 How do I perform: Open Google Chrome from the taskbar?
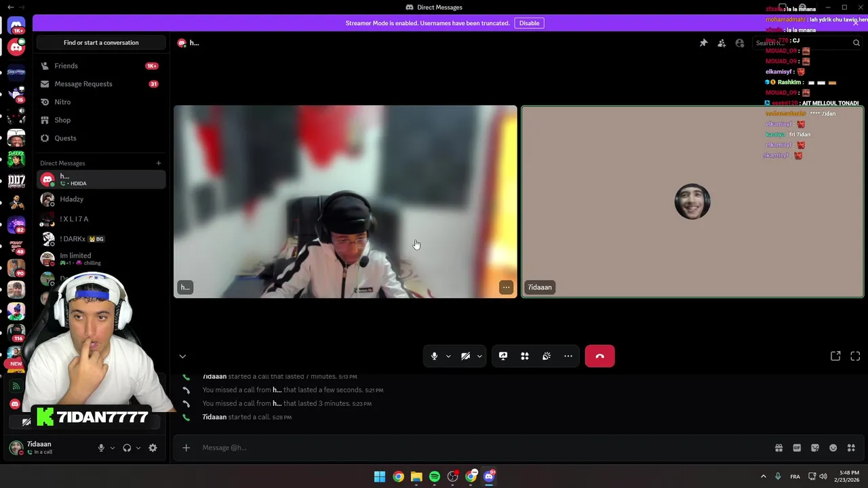[x=398, y=476]
